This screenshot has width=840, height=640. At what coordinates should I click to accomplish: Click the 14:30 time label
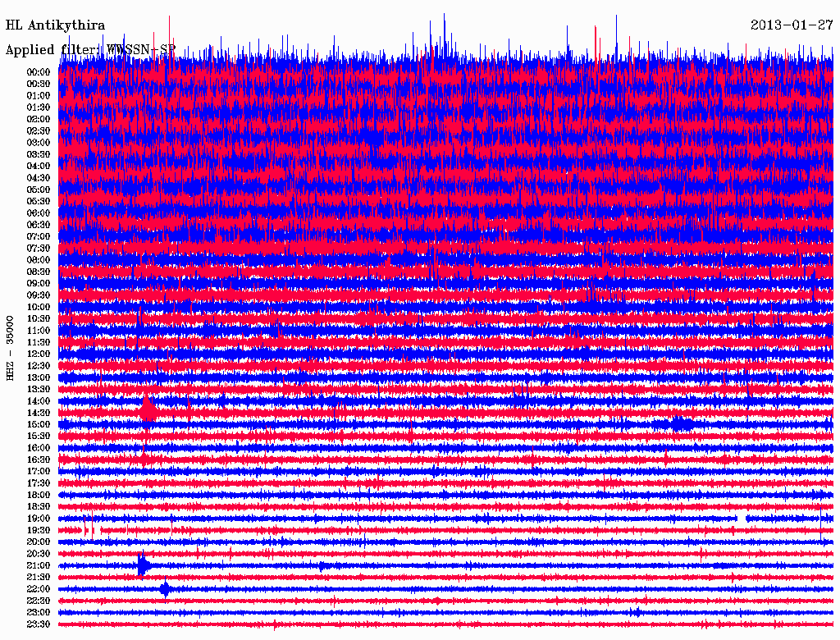point(39,413)
